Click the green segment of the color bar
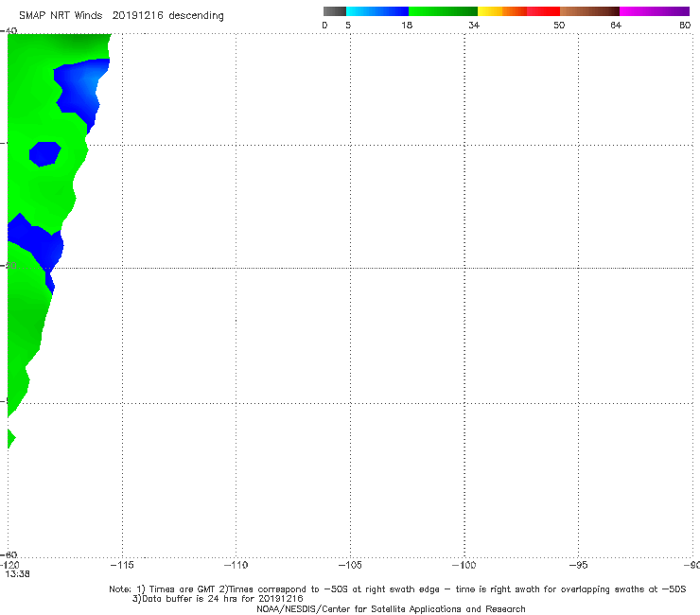700x615 pixels. point(443,11)
